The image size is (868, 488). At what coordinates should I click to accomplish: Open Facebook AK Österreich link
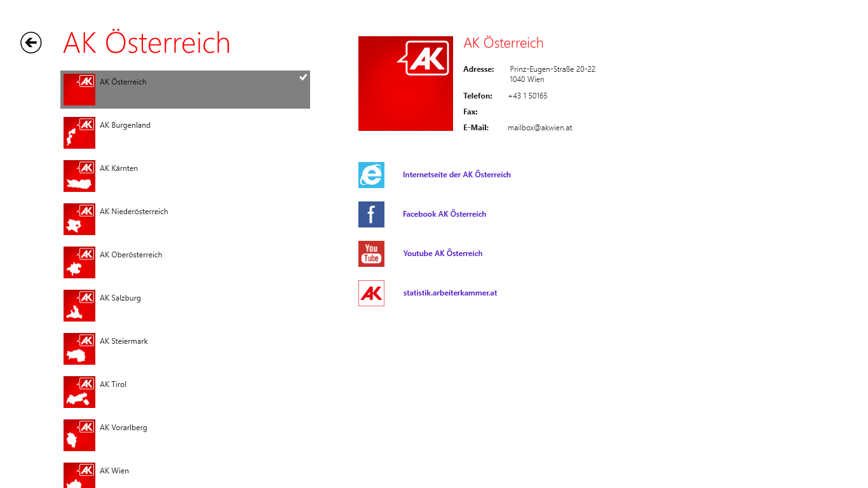[x=444, y=214]
